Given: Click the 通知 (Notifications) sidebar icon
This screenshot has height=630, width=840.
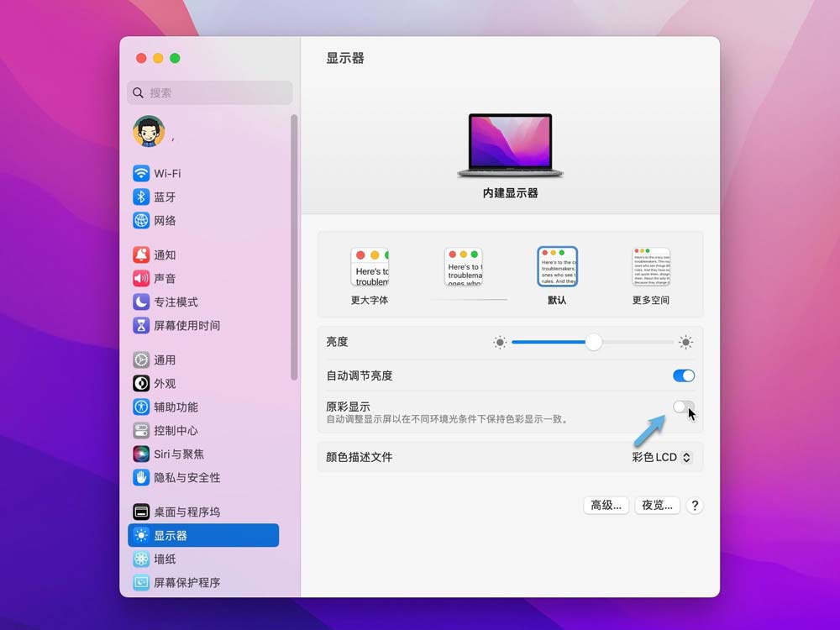Looking at the screenshot, I should [165, 255].
